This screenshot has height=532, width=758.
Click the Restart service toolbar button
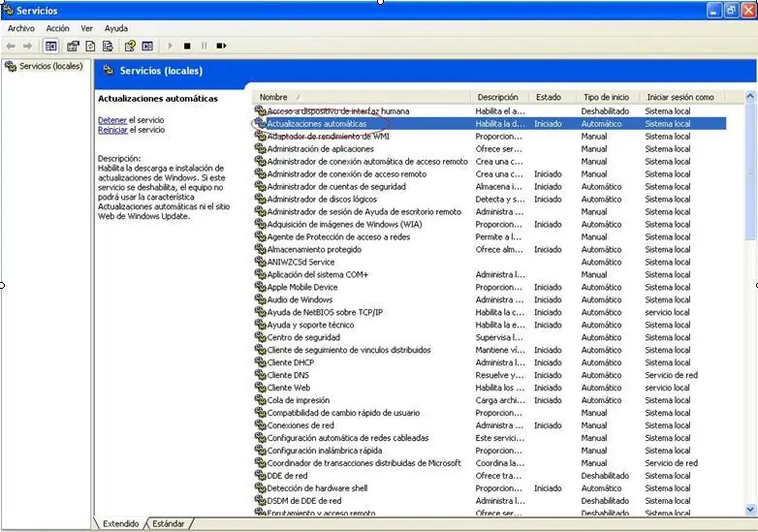point(221,46)
